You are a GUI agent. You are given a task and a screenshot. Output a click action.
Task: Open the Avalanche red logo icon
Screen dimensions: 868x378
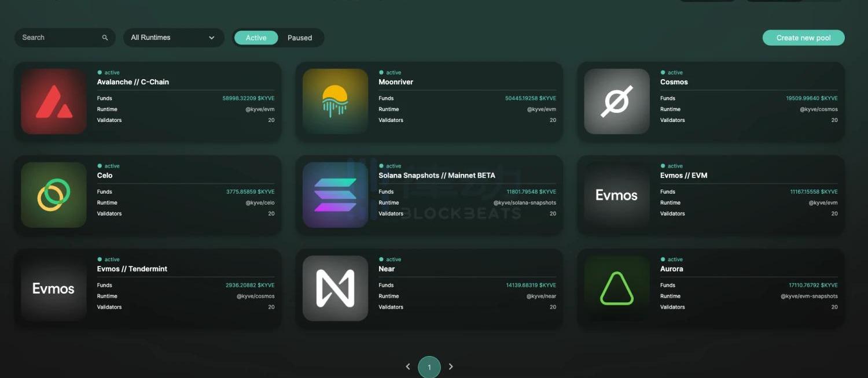pos(54,102)
